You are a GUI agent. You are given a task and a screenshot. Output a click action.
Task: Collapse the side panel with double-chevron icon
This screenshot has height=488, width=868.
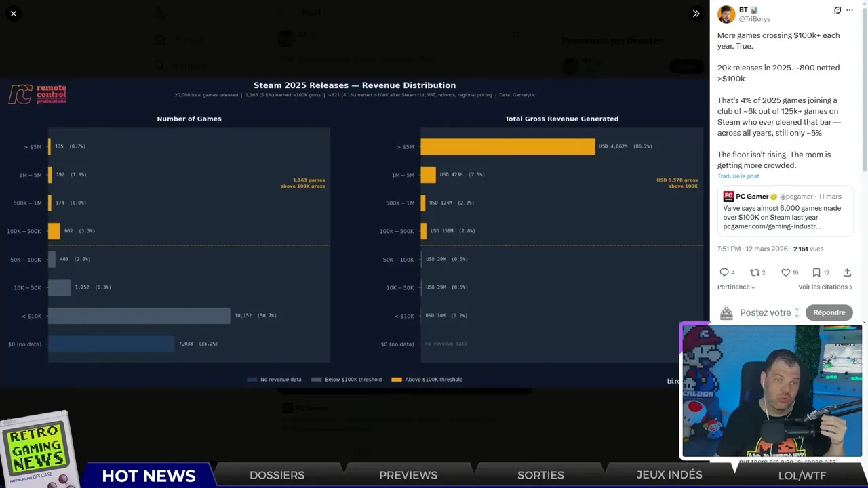[x=696, y=14]
